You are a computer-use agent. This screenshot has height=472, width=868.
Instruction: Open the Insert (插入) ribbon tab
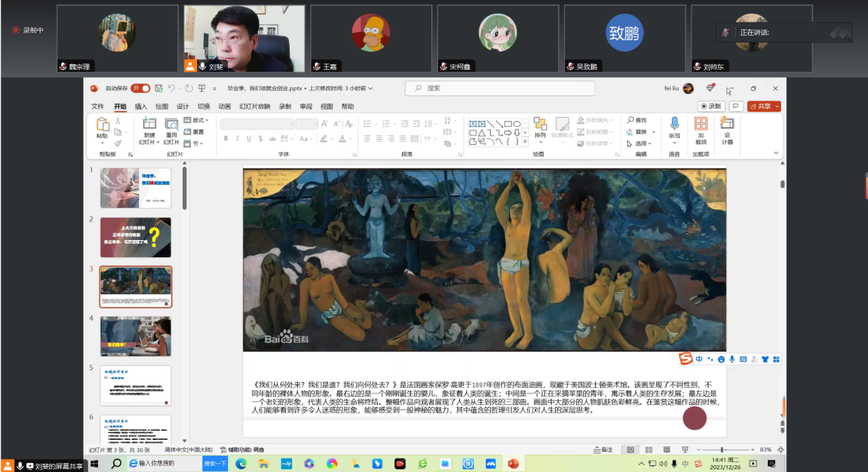(141, 107)
